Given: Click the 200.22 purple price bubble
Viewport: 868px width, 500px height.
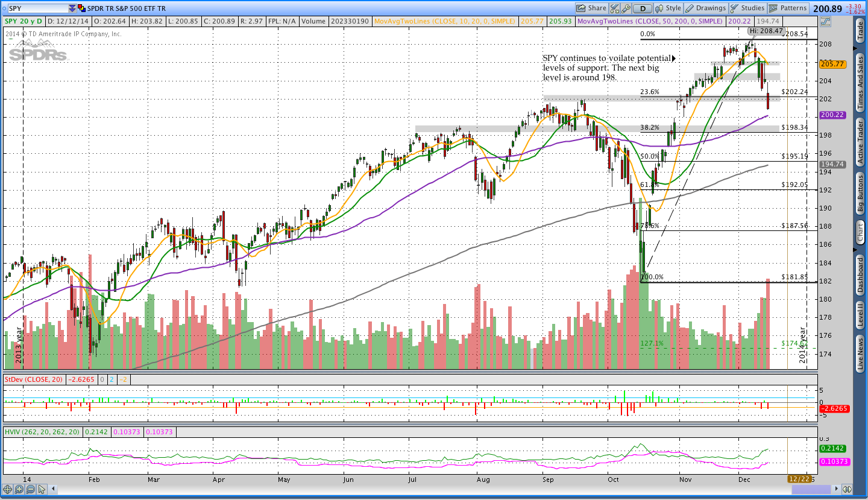Looking at the screenshot, I should pos(832,115).
